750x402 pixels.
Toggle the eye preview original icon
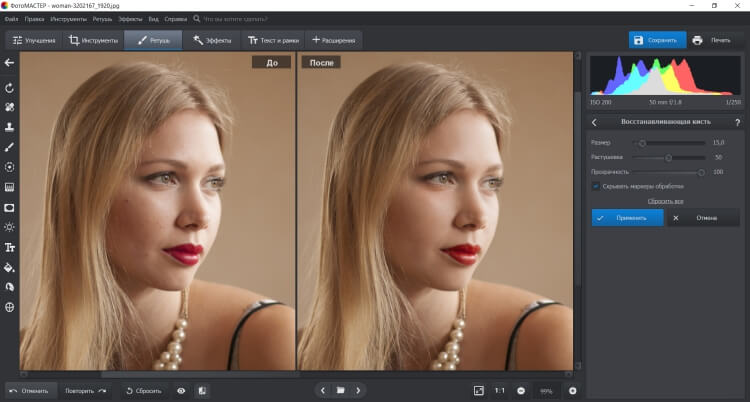(x=181, y=391)
